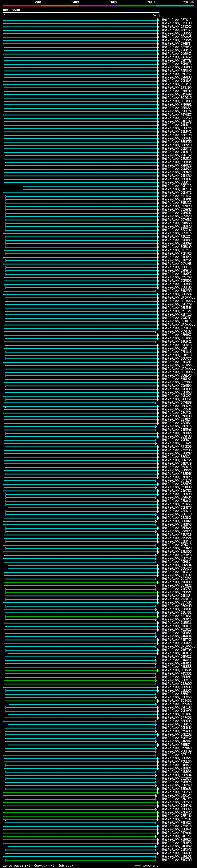This screenshot has width=197, height=868.
Task: Select hit UniRef100_Q6KCR2
Action: tap(176, 33)
